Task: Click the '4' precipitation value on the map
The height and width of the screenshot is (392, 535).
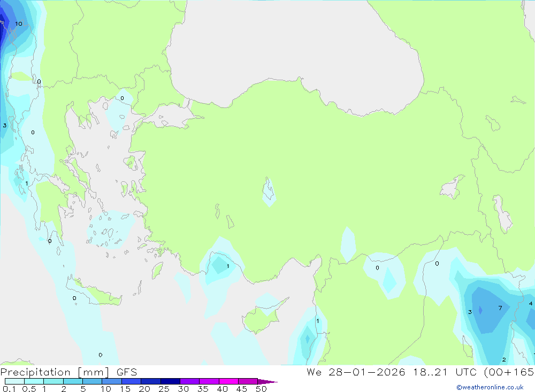Action: click(531, 304)
